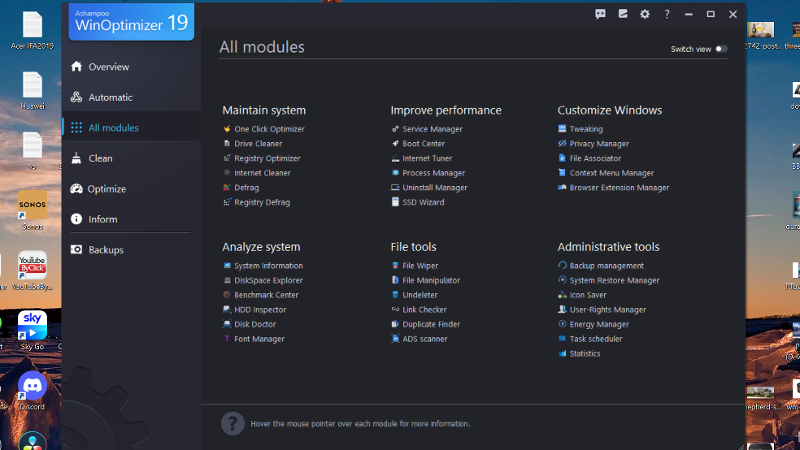Click the Process Manager icon
This screenshot has width=800, height=450.
point(395,173)
